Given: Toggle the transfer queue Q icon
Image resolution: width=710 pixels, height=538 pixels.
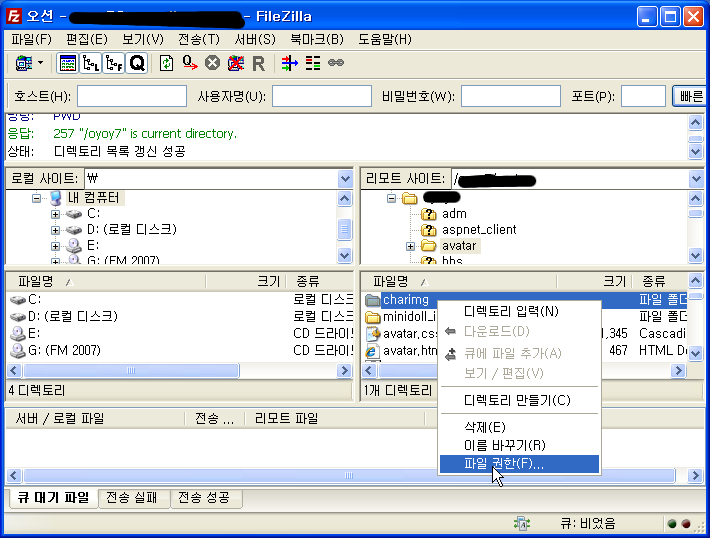Looking at the screenshot, I should pyautogui.click(x=137, y=63).
